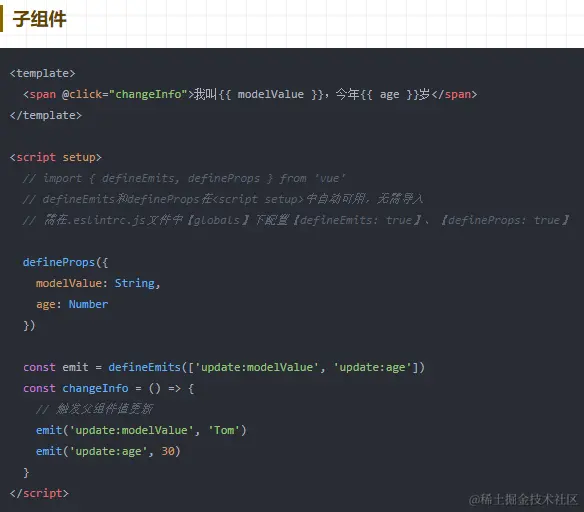Click comment about script setup auto availability

[223, 199]
